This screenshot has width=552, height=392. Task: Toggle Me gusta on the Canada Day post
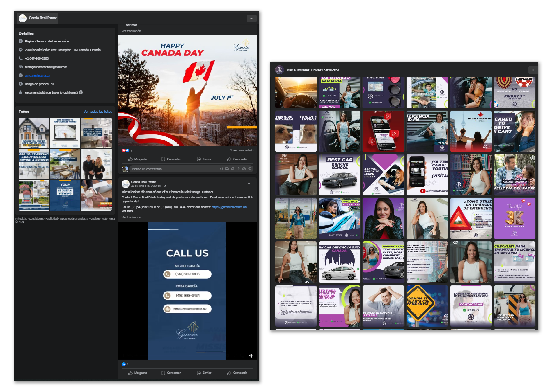coord(138,159)
